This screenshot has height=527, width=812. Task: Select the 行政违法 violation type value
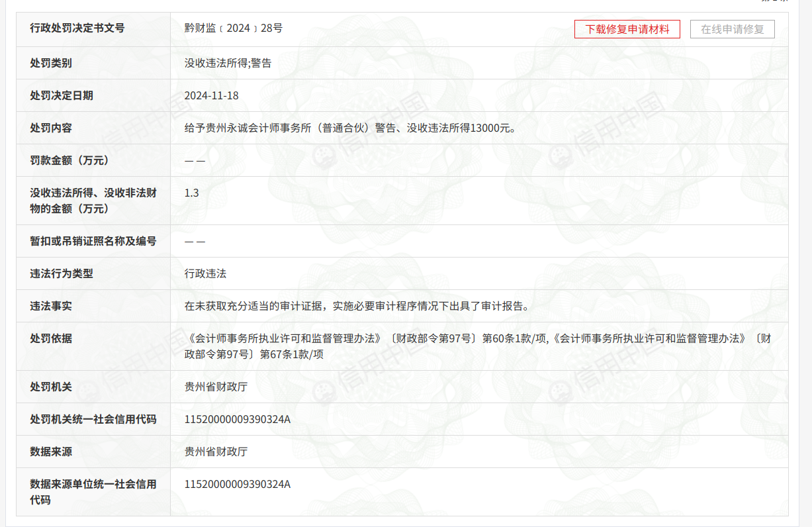click(x=205, y=273)
